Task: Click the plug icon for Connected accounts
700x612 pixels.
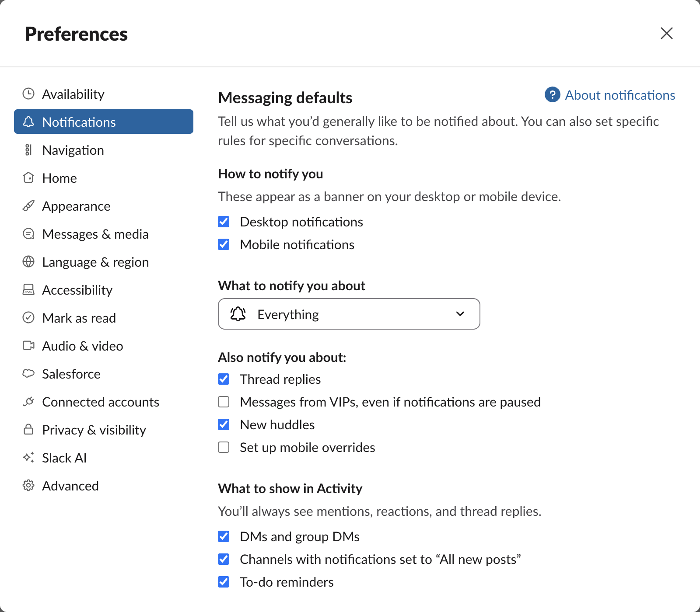Action: pyautogui.click(x=28, y=401)
